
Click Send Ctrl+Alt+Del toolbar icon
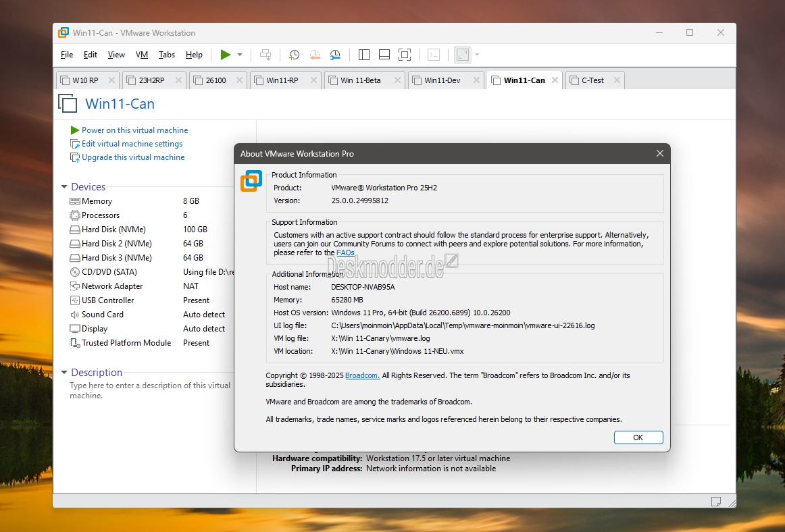[265, 55]
